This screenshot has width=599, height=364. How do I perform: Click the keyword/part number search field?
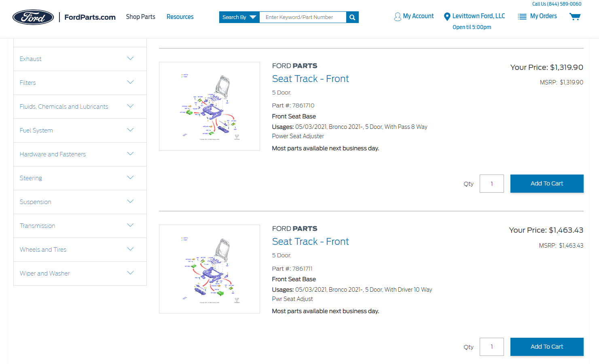point(303,17)
